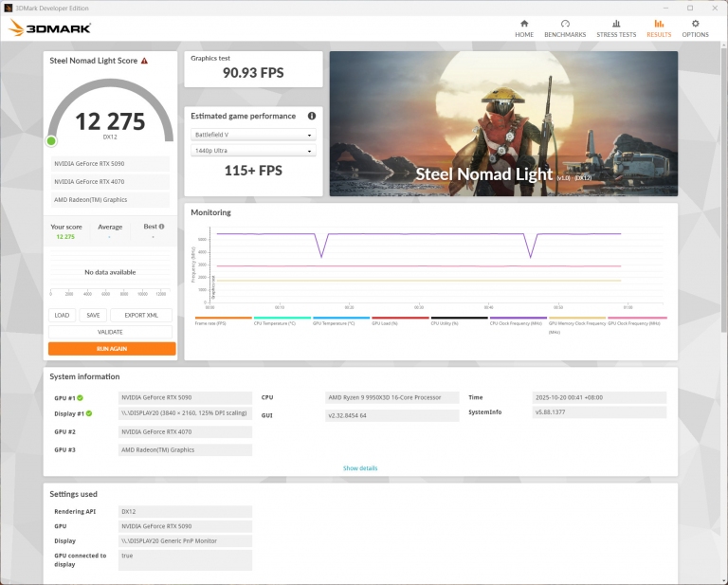This screenshot has height=585, width=728.
Task: Click the Export XML button
Action: click(x=141, y=316)
